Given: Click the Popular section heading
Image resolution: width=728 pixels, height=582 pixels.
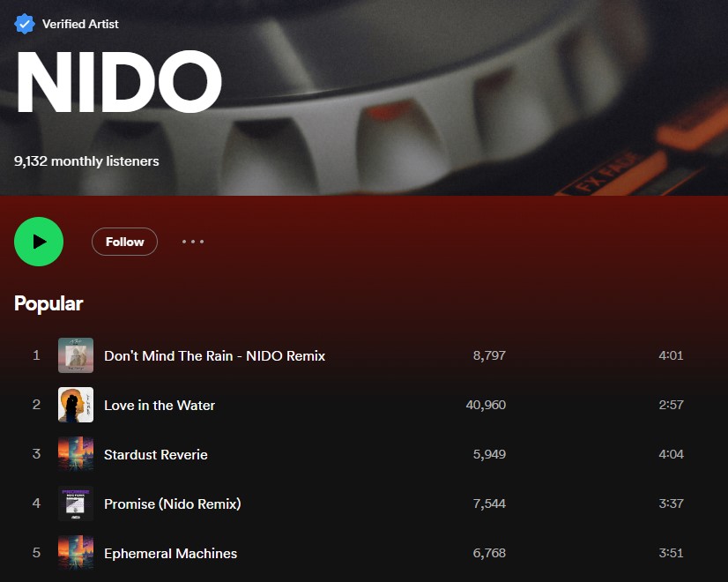Looking at the screenshot, I should [x=48, y=303].
